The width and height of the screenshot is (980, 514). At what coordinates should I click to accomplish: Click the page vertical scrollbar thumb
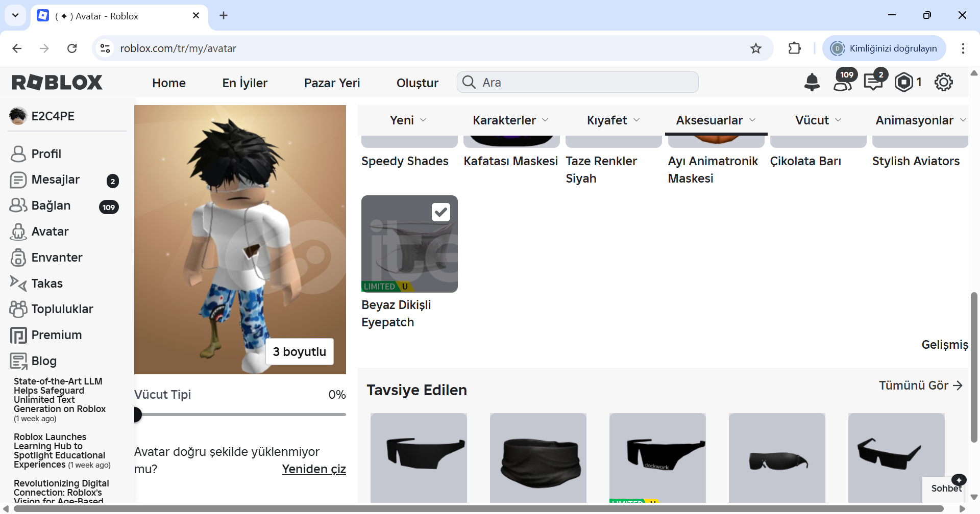pyautogui.click(x=974, y=367)
